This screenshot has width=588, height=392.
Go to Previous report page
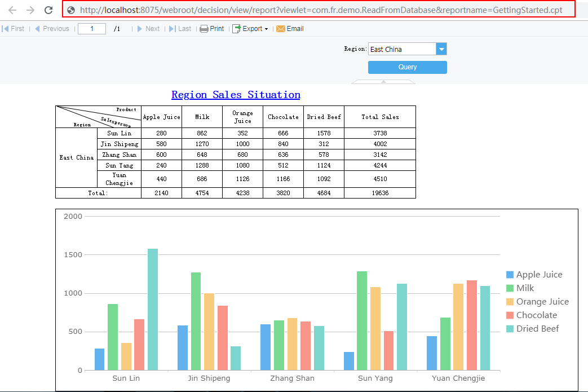point(52,29)
